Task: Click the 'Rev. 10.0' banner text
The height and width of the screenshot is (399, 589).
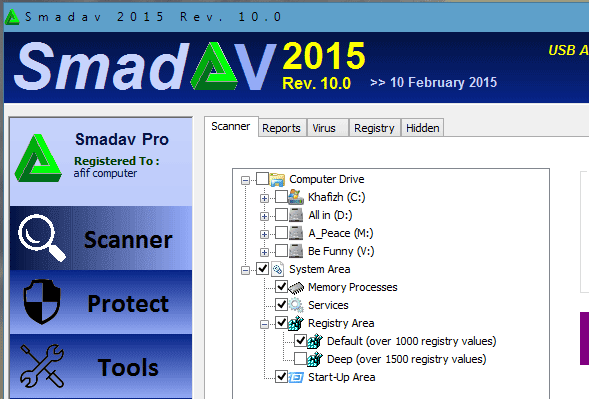Action: [316, 83]
